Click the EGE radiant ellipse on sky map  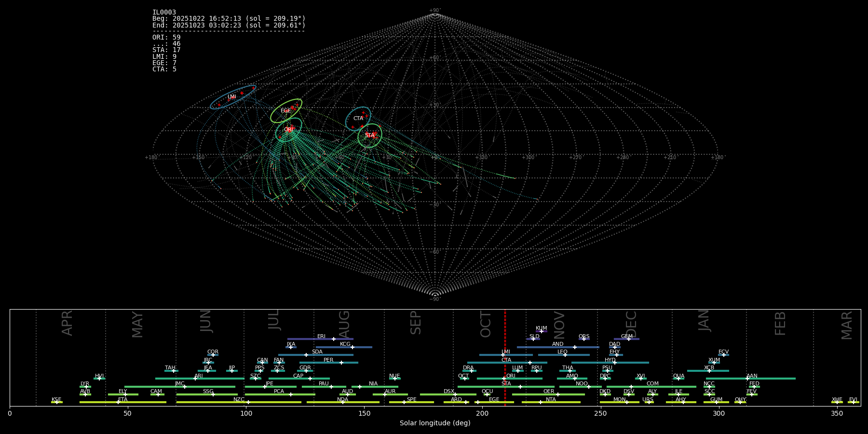[286, 111]
